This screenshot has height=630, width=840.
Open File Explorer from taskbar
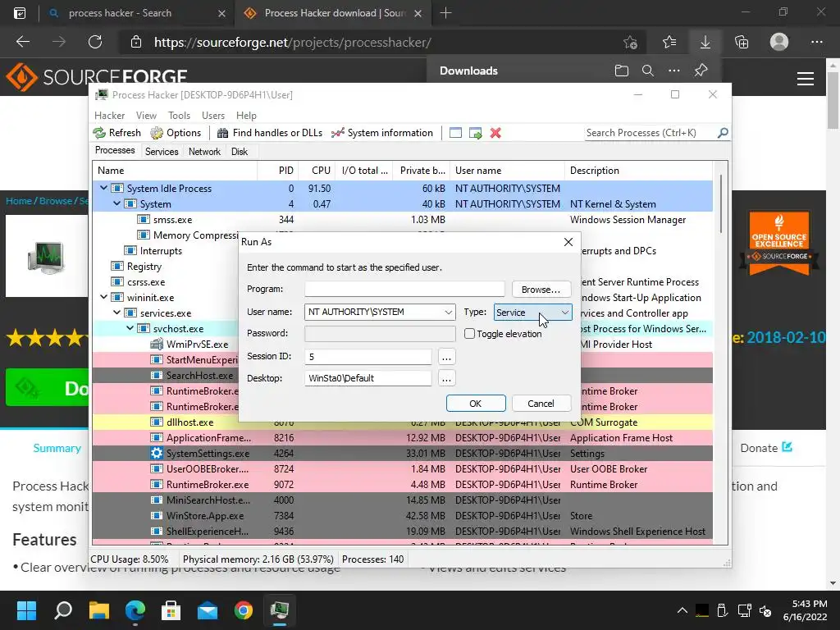99,610
